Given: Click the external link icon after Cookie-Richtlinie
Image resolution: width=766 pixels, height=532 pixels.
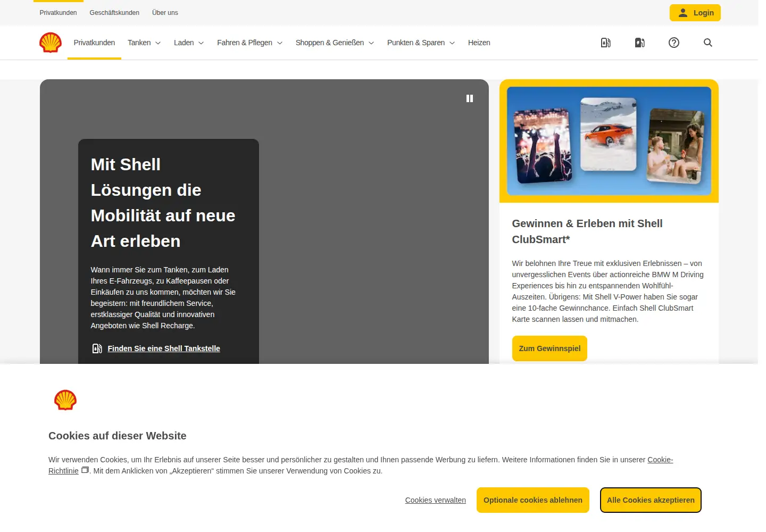Looking at the screenshot, I should (85, 470).
